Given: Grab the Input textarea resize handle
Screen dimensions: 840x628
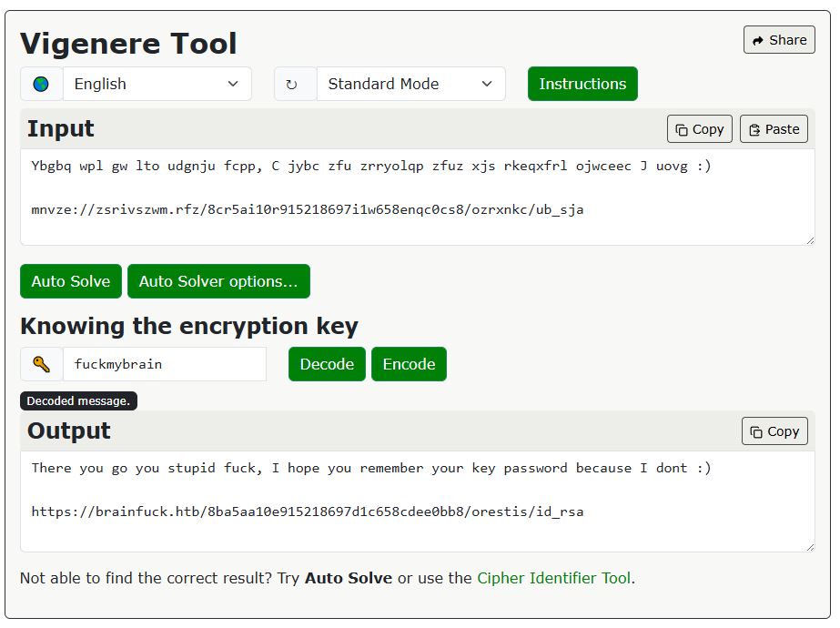Looking at the screenshot, I should click(810, 240).
